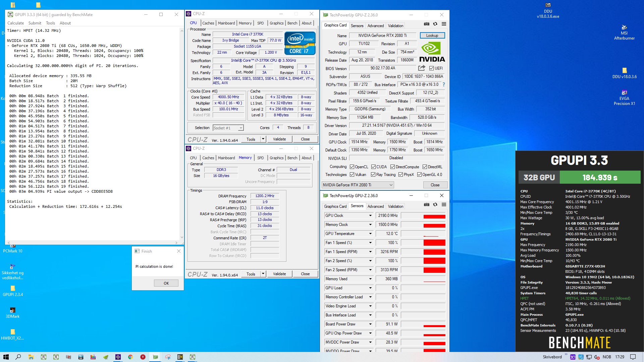Toggle the UEFI checkbox
The height and width of the screenshot is (362, 644).
[431, 68]
